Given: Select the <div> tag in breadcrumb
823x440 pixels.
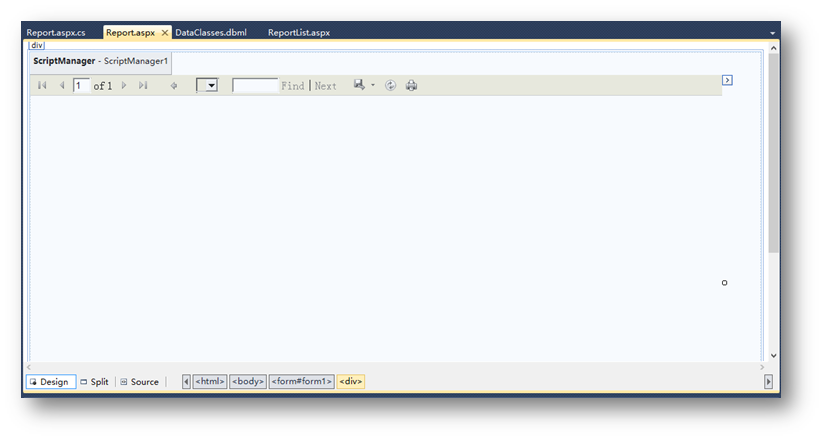Looking at the screenshot, I should click(351, 381).
